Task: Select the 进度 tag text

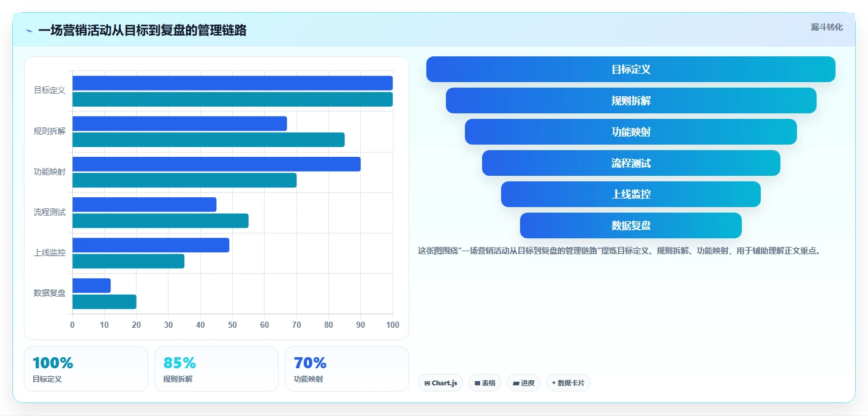Action: click(x=528, y=383)
